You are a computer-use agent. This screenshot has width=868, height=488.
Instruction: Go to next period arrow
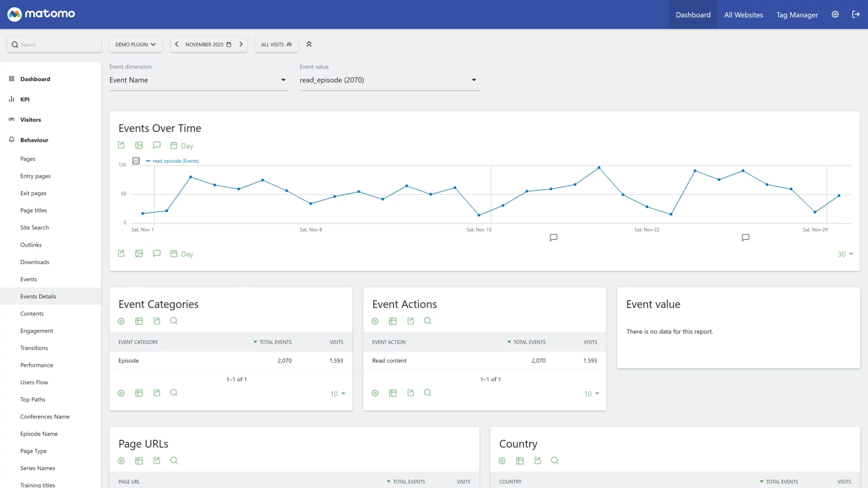click(x=241, y=44)
